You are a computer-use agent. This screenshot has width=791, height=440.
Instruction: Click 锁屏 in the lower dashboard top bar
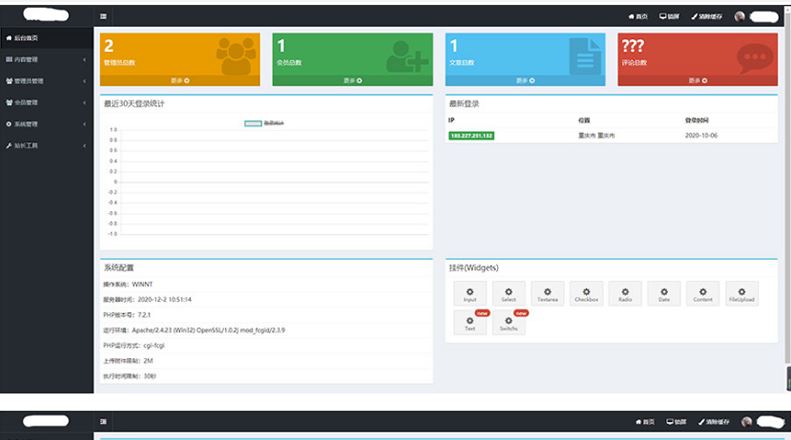tap(676, 422)
